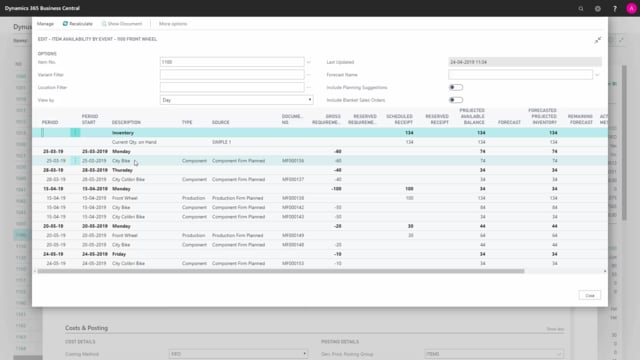Open the More options menu
640x360 pixels.
[173, 24]
